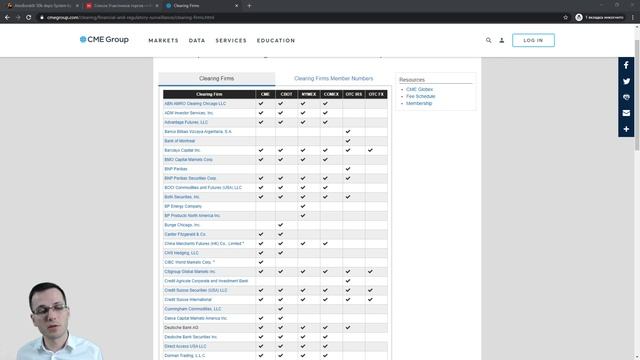Click Barclays Capital OTC FX checkmark
The height and width of the screenshot is (360, 640).
[370, 150]
